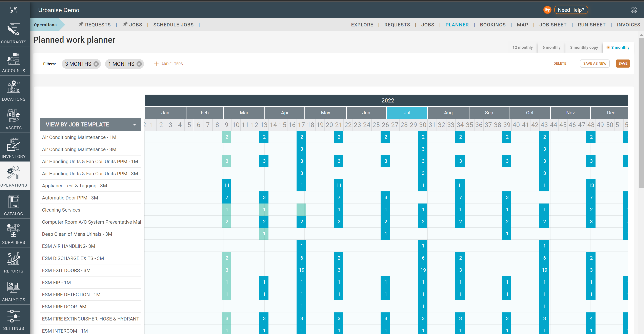Image resolution: width=644 pixels, height=334 pixels.
Task: Collapse fullscreen with top-left arrows icon
Action: (x=14, y=10)
